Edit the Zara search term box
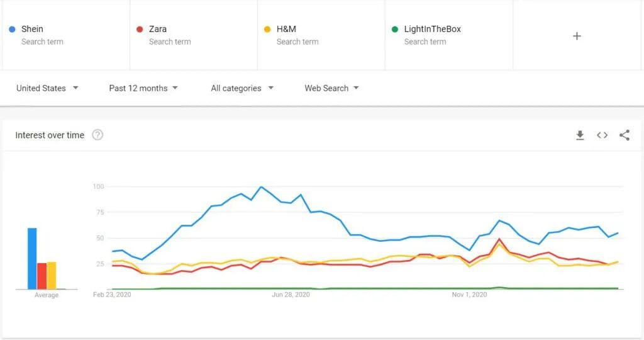Image resolution: width=644 pixels, height=340 pixels. click(x=194, y=35)
